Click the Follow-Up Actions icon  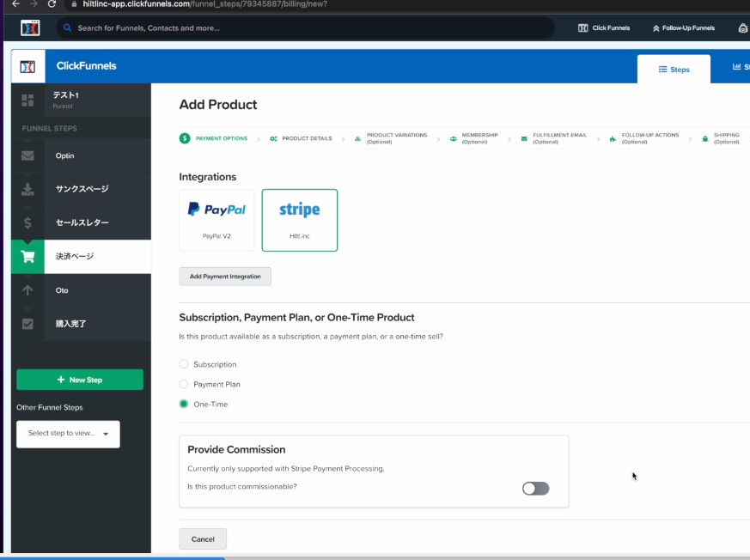click(x=613, y=138)
